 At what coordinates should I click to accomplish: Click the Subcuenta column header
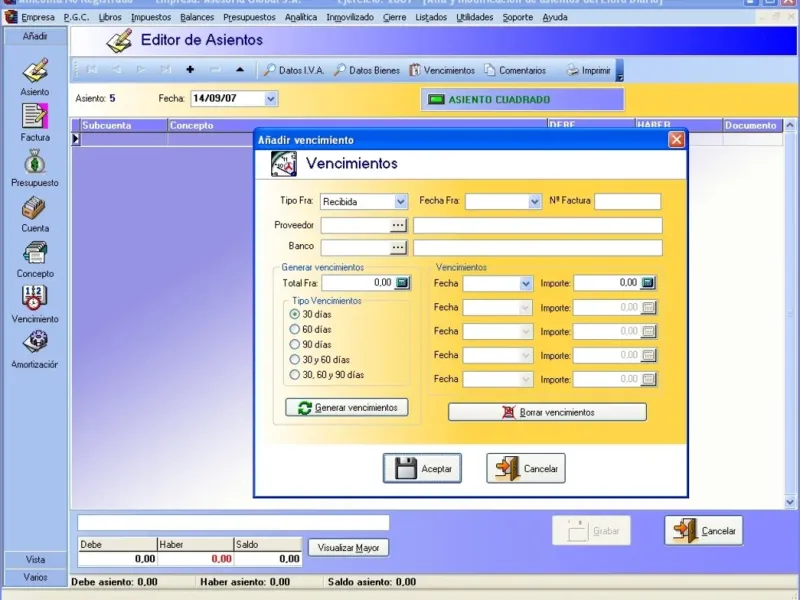pos(124,126)
